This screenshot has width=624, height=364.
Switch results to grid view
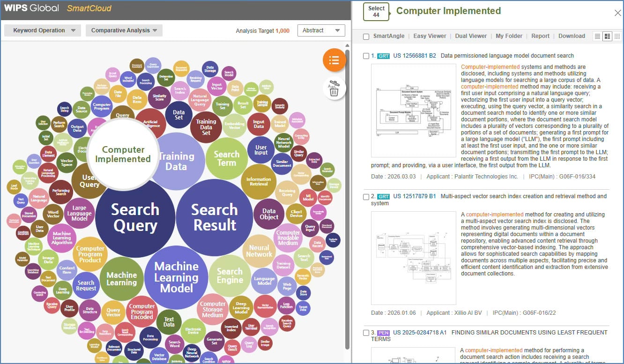[x=617, y=36]
